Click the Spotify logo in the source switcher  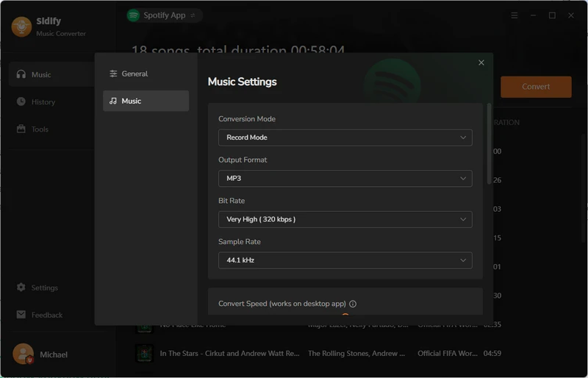(133, 15)
